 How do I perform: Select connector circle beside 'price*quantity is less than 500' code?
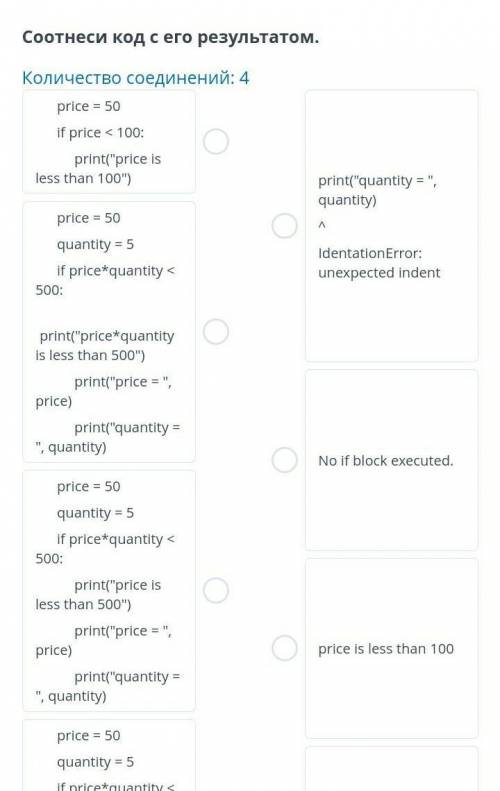(x=216, y=331)
